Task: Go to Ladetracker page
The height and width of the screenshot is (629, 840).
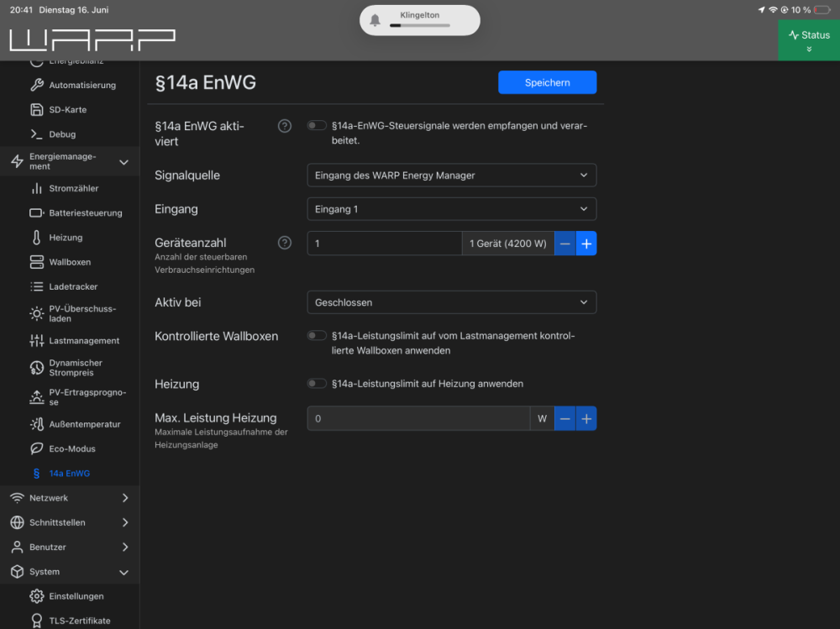Action: coord(73,286)
